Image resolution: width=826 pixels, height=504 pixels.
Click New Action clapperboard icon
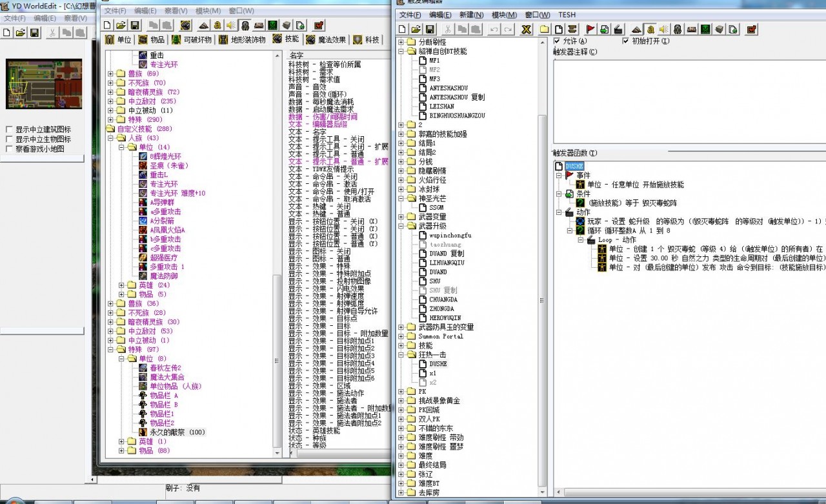click(x=617, y=29)
